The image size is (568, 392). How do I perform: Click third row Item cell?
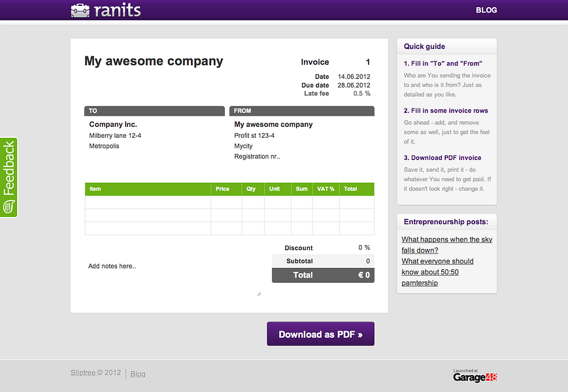click(148, 229)
